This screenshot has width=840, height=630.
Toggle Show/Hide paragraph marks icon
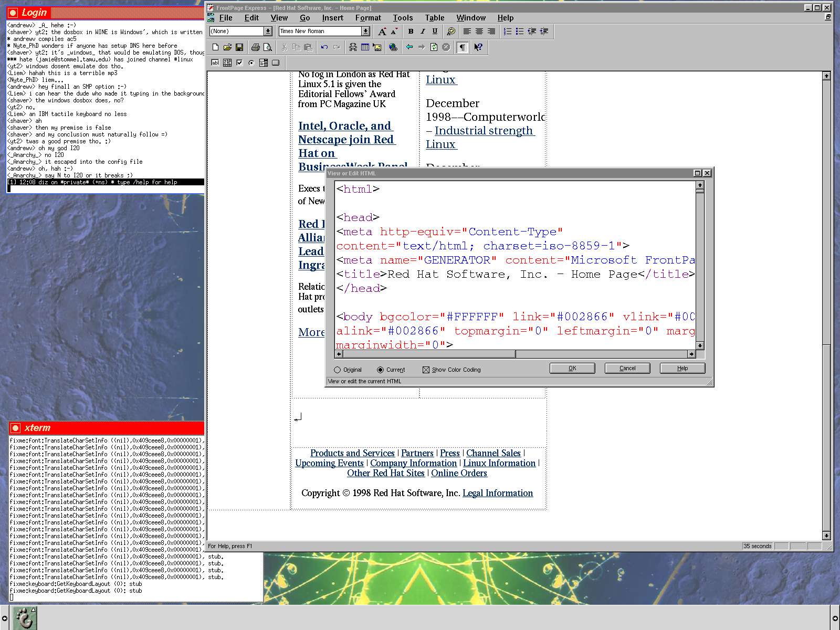click(x=463, y=47)
